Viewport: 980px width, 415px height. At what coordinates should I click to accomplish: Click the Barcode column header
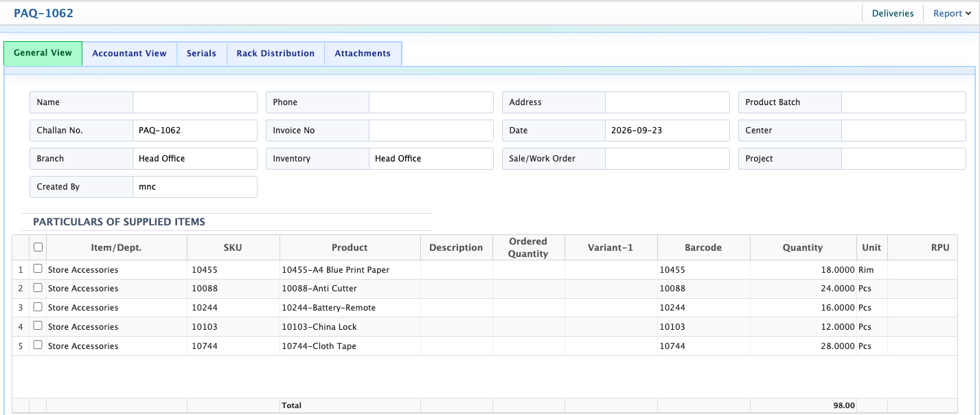pos(703,247)
